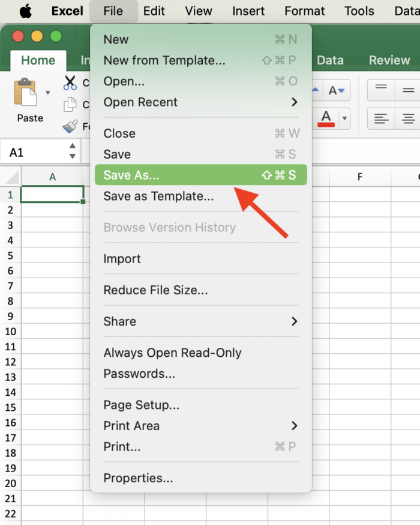
Task: Activate the Format Painter brush icon
Action: tap(71, 126)
